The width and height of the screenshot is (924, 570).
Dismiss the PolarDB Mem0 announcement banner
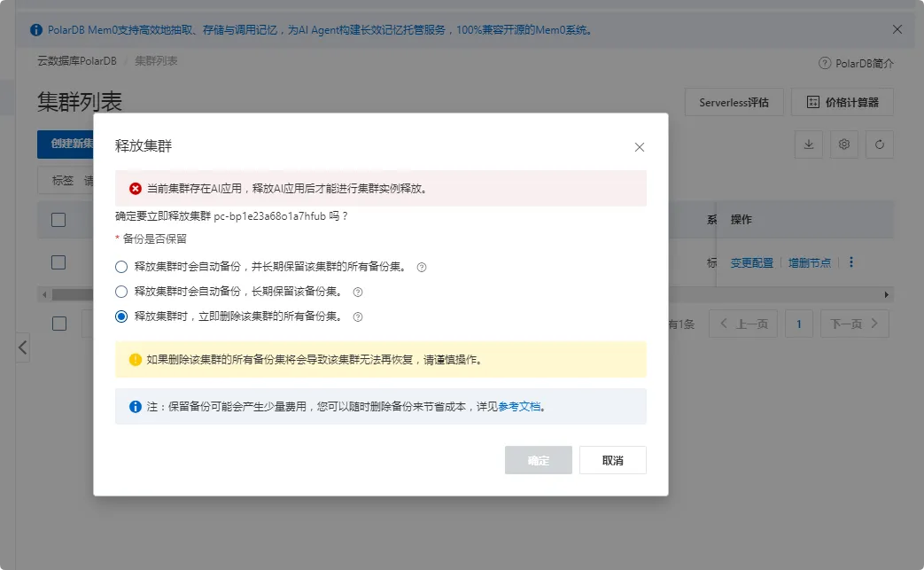897,29
